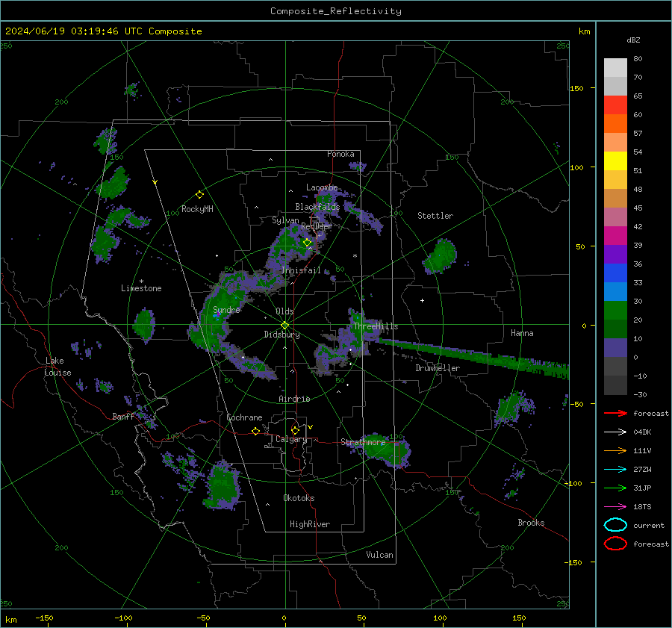
Task: Click the magenta 18TS arrow in legend
Action: 615,507
